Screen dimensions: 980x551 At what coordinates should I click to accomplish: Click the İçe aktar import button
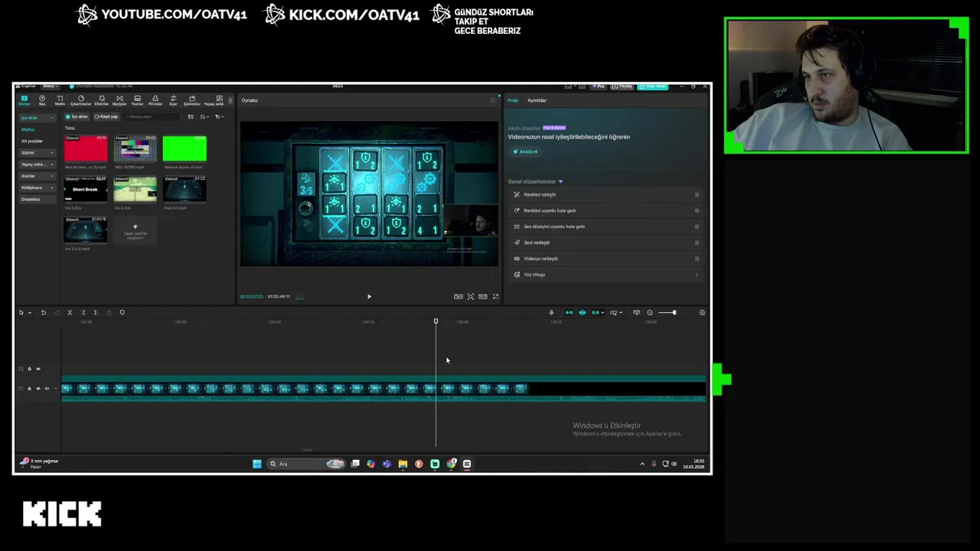77,116
